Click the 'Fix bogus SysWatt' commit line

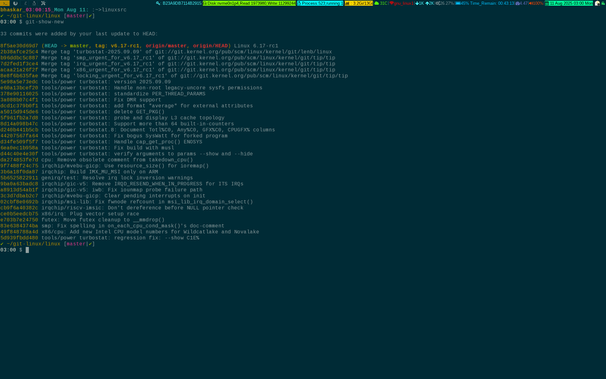114,136
